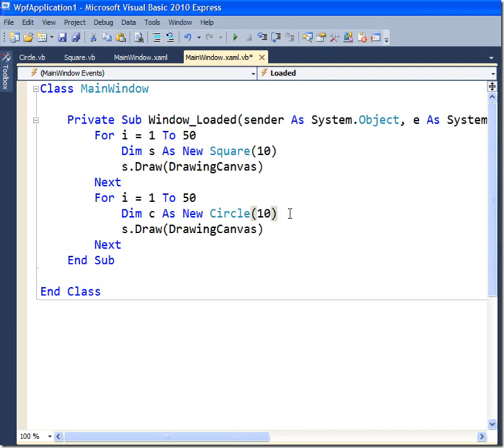The height and width of the screenshot is (448, 504).
Task: Click the Stop Debugging square icon
Action: (249, 38)
